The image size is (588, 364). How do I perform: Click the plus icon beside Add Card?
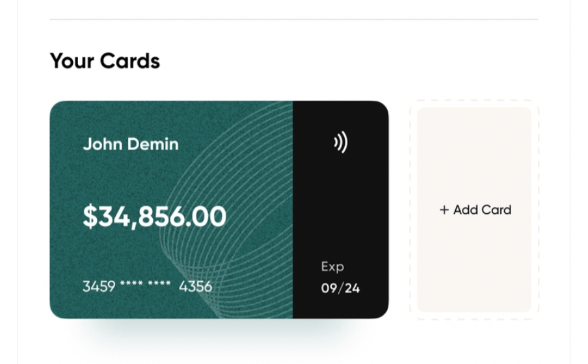444,210
